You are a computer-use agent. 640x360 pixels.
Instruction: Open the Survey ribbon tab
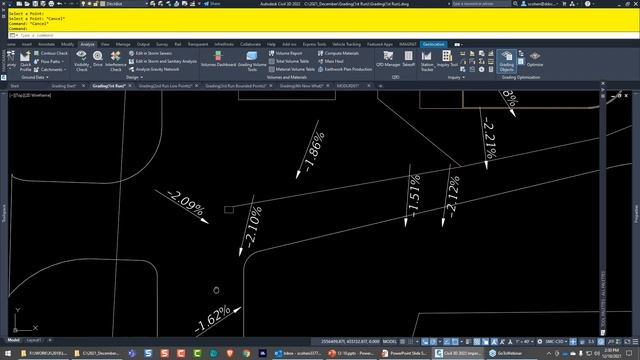click(x=162, y=44)
